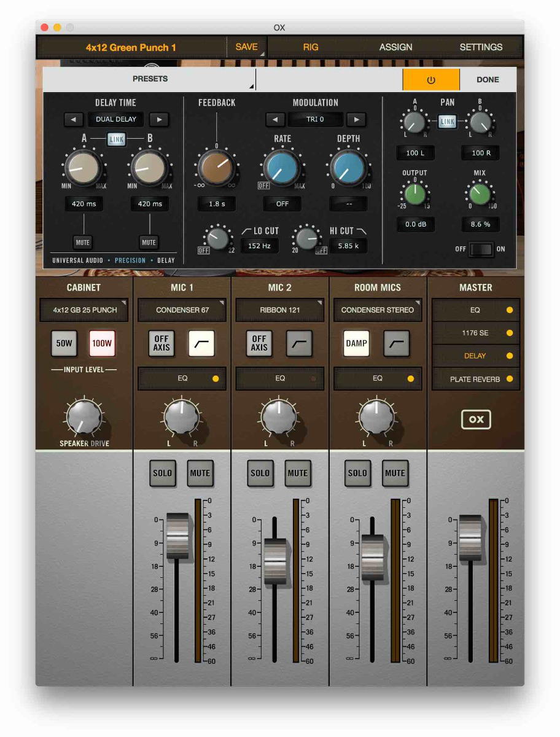Click the Pan A knob

[x=414, y=123]
